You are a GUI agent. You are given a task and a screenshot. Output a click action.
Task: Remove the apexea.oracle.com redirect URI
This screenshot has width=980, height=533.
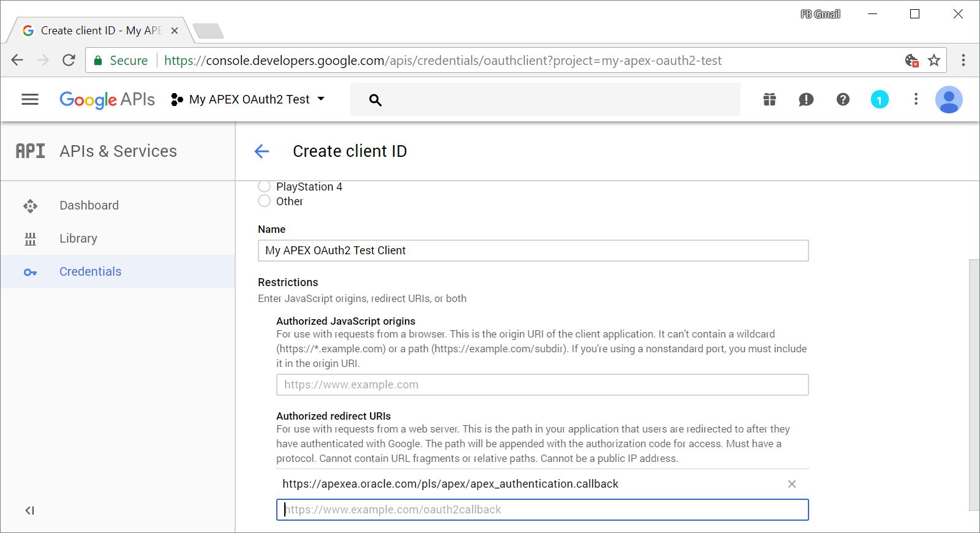pyautogui.click(x=792, y=484)
